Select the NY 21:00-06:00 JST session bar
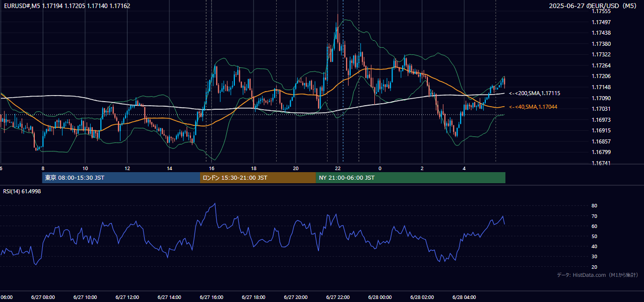Viewport: 644px width, 302px height. pos(411,178)
